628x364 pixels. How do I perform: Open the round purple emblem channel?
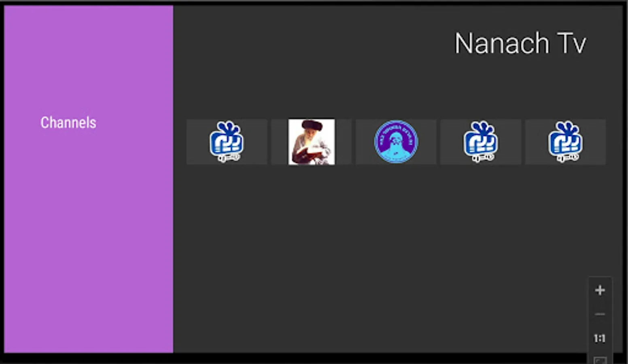coord(396,142)
